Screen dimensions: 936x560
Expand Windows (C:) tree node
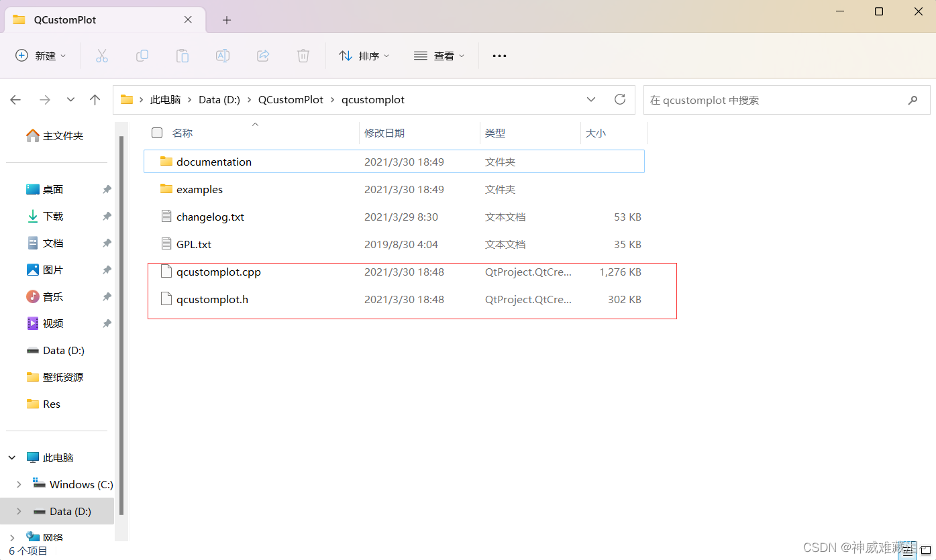(19, 484)
